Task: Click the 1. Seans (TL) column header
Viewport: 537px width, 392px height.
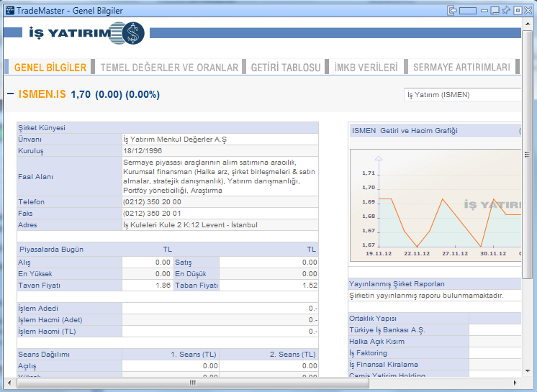Action: (194, 355)
